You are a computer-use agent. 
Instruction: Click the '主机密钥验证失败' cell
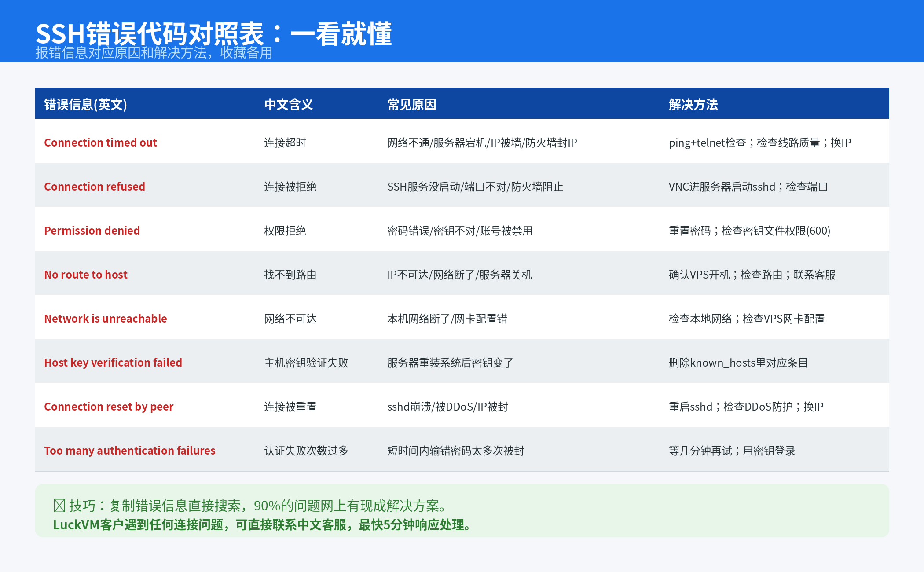(x=306, y=363)
